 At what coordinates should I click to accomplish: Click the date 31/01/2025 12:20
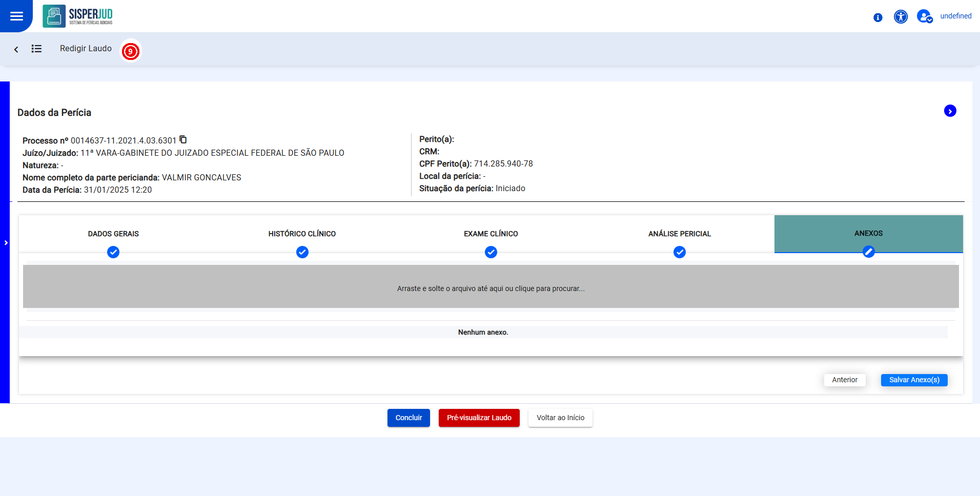tap(118, 190)
